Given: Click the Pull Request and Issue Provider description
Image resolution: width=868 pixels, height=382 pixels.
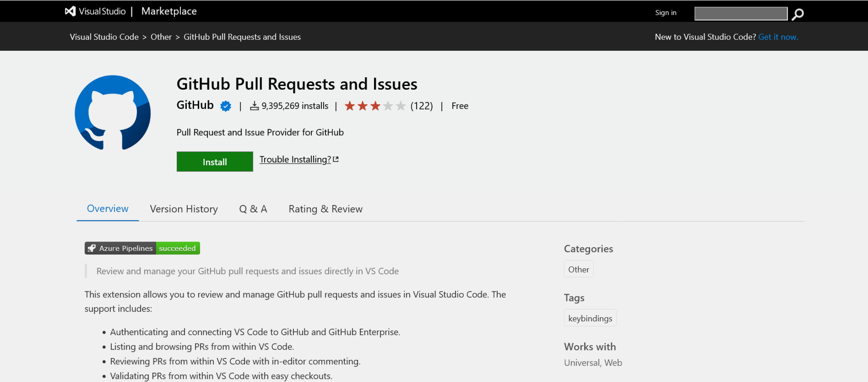Looking at the screenshot, I should pos(260,132).
